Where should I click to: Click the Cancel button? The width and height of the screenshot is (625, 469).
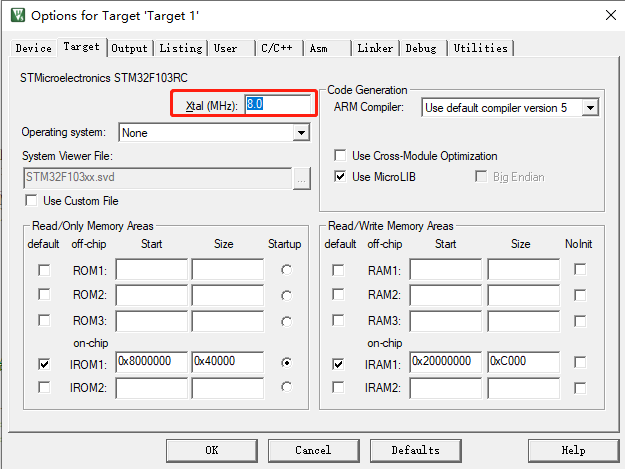coord(314,451)
